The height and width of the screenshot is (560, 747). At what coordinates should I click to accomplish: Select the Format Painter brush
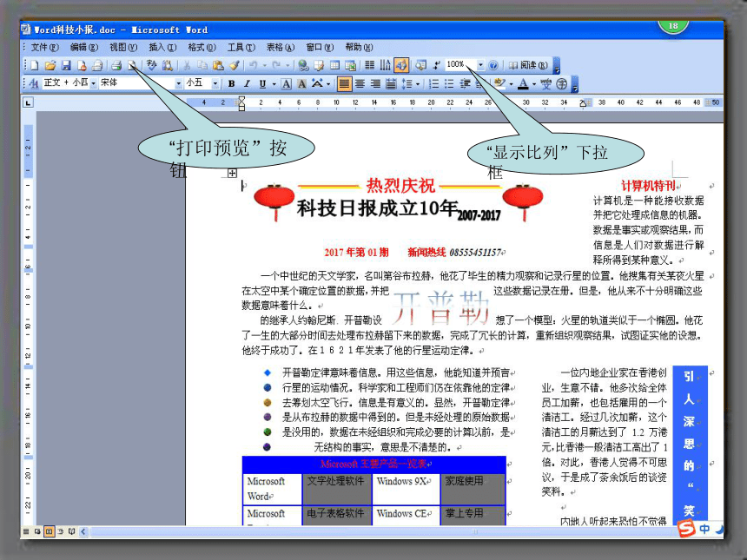[234, 65]
